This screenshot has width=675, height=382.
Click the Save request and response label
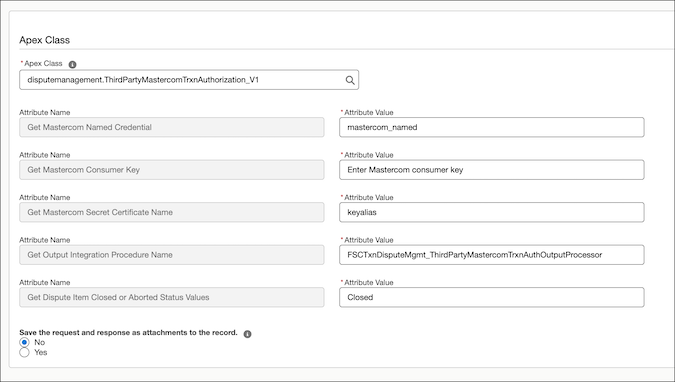(x=128, y=332)
